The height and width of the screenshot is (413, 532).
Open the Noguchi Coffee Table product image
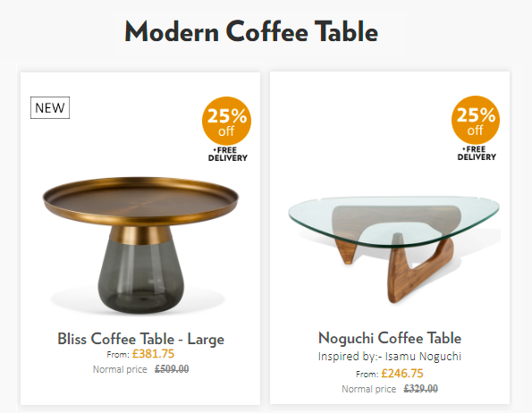coord(394,249)
